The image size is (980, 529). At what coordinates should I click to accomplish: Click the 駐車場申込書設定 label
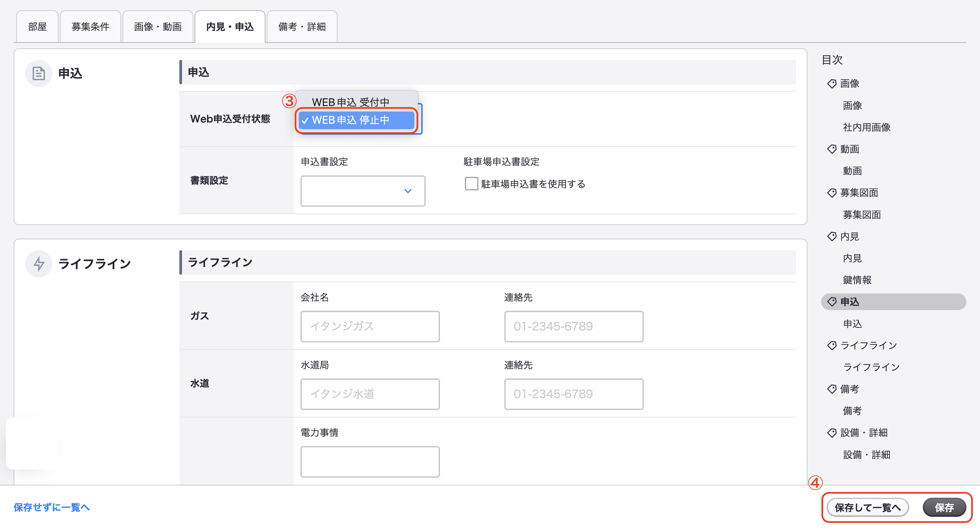(x=502, y=162)
